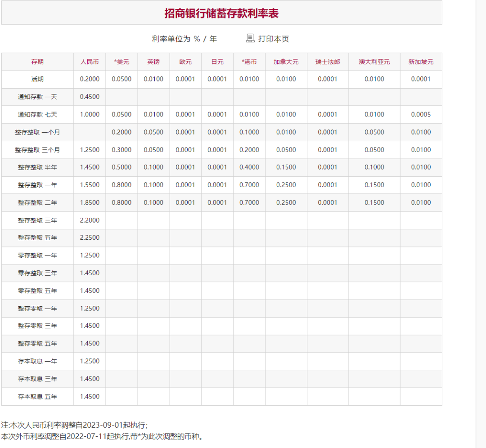Select the 欧元 column header
This screenshot has width=486, height=448.
185,62
